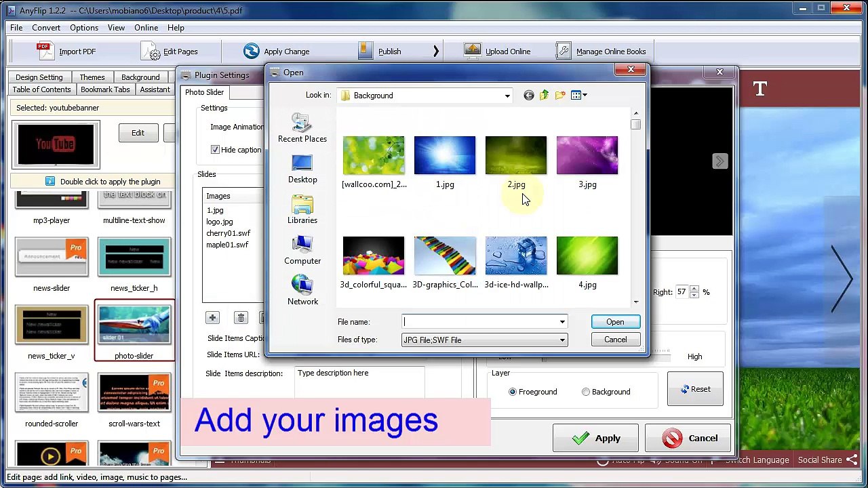Click the Upload Online icon
Screen dimensions: 868x488
point(473,51)
